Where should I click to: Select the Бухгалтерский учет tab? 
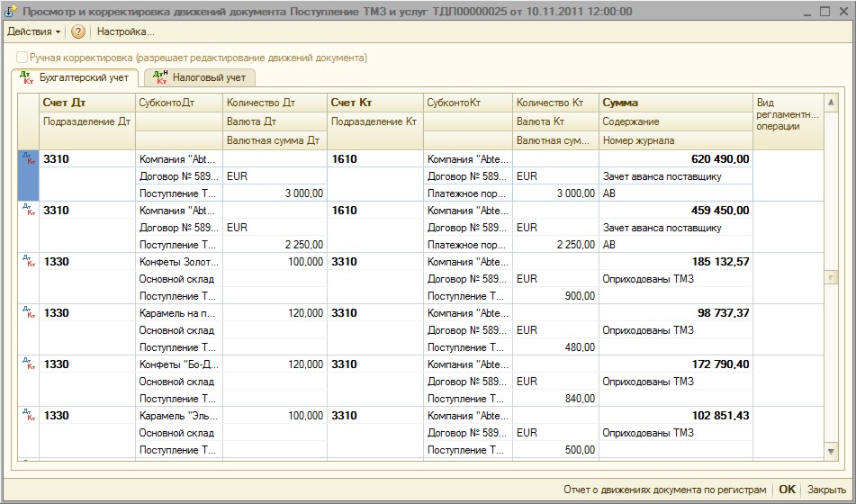click(77, 77)
